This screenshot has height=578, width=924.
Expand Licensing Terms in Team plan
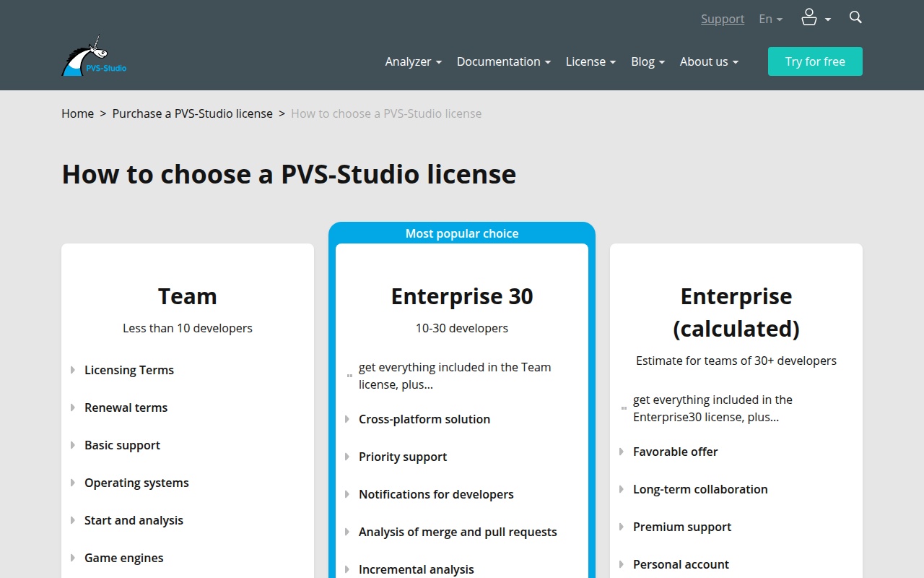(129, 370)
